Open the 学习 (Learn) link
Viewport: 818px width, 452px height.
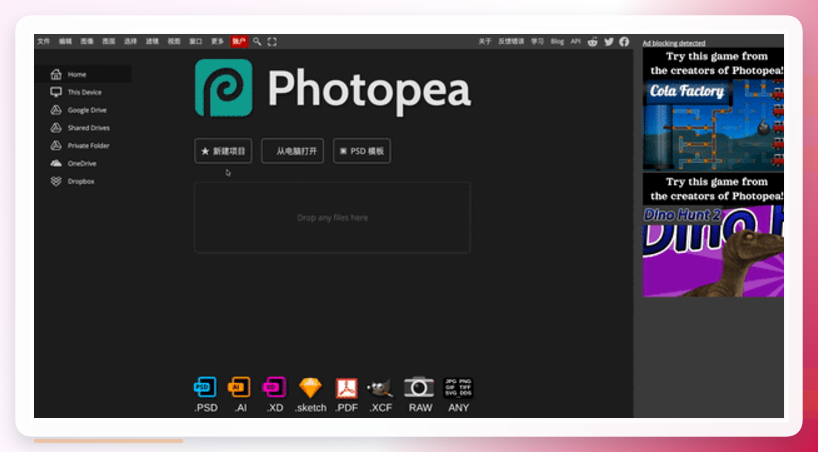[x=537, y=42]
